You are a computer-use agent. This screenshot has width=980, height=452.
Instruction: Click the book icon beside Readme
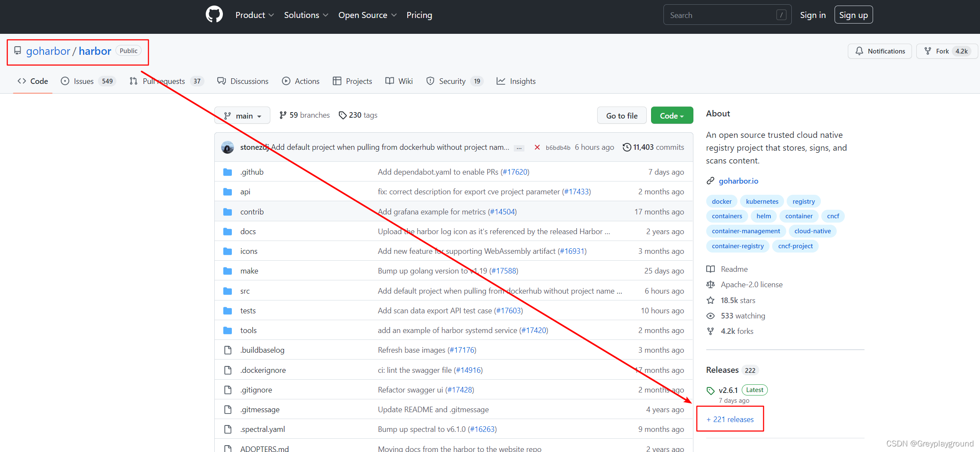(x=711, y=269)
